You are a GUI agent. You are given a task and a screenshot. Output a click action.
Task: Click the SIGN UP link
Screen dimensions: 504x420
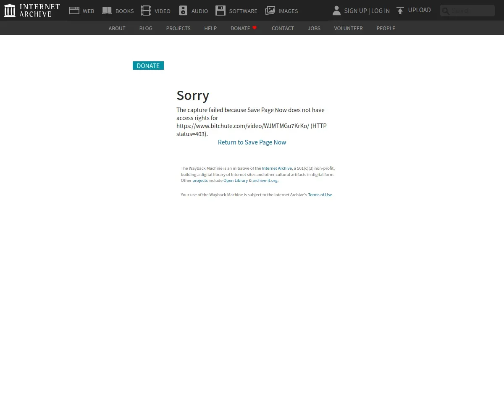[x=355, y=10]
